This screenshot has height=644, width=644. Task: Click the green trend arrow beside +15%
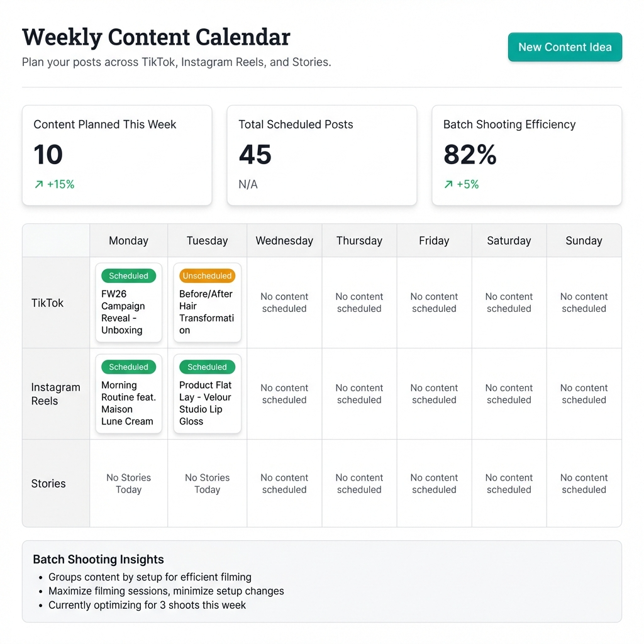(40, 184)
